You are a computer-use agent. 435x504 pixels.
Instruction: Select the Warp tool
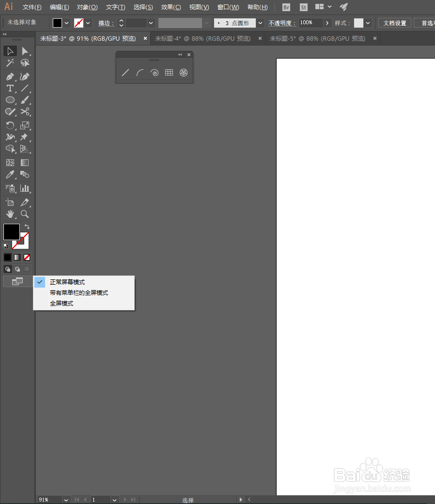coord(10,137)
